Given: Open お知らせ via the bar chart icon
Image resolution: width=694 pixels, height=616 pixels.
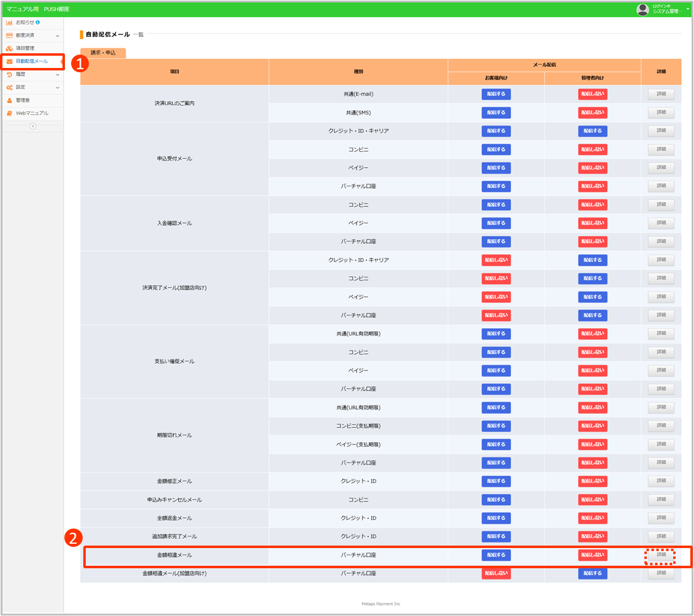Looking at the screenshot, I should (x=10, y=22).
